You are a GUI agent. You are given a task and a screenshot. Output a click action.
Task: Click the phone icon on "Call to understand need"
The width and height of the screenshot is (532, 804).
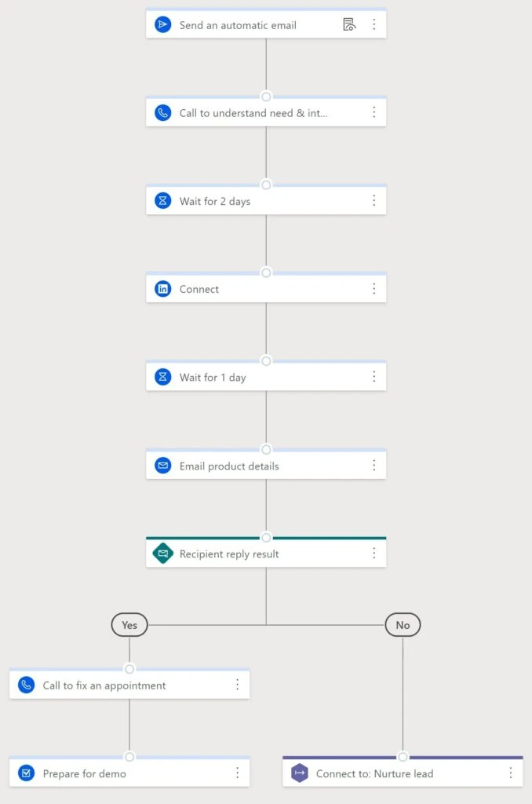(163, 112)
